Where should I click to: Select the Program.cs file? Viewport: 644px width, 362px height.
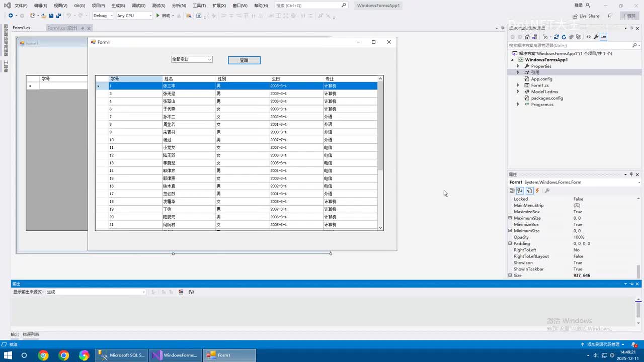pos(542,105)
